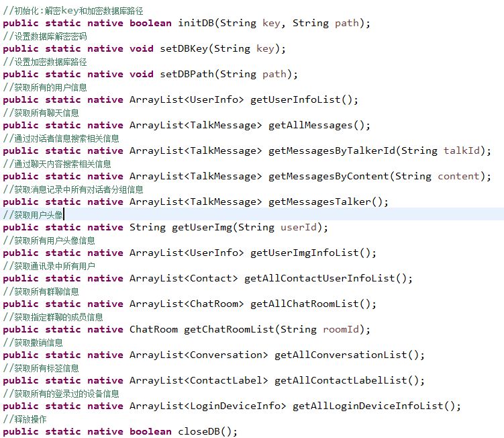Click boolean keyword on the initDB line
The width and height of the screenshot is (504, 438).
point(150,23)
